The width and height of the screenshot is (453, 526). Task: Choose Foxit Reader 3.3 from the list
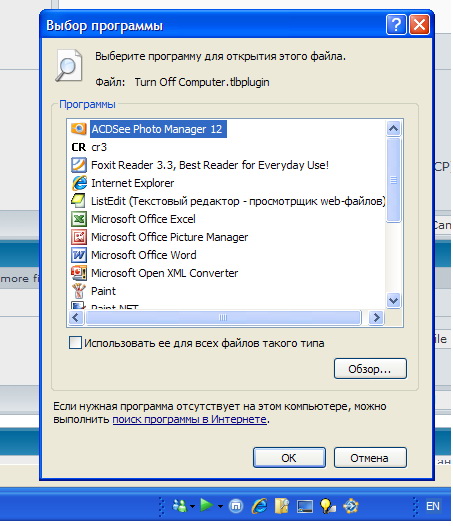tap(210, 165)
